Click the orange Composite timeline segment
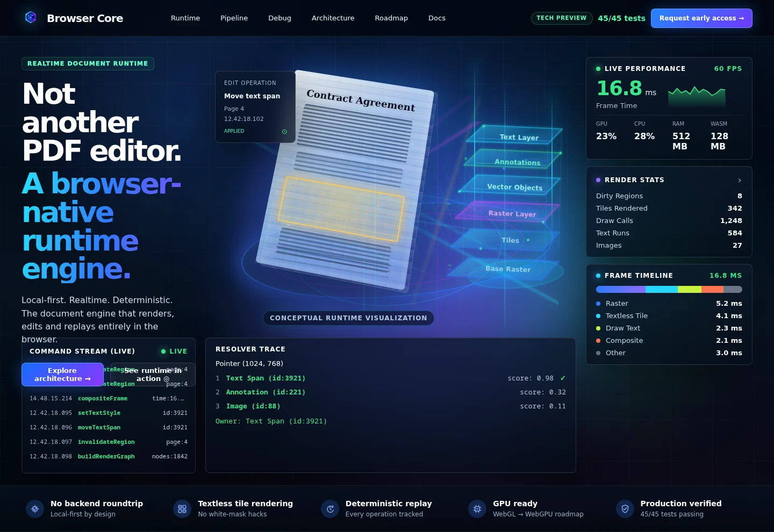Image resolution: width=774 pixels, height=532 pixels. click(712, 290)
